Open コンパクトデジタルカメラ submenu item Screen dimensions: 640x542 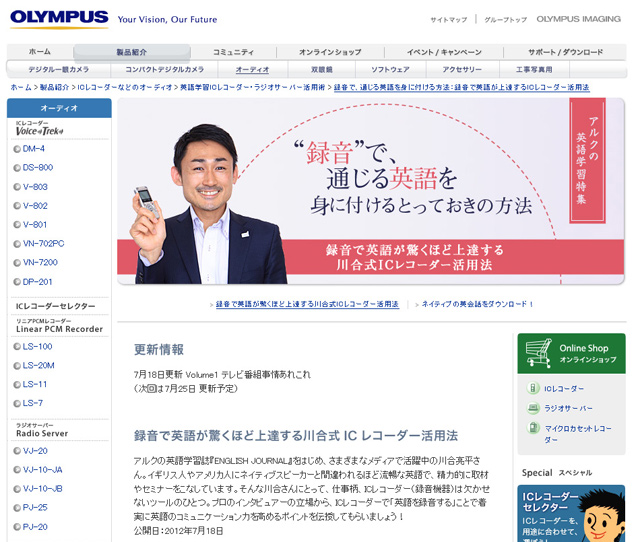(164, 69)
